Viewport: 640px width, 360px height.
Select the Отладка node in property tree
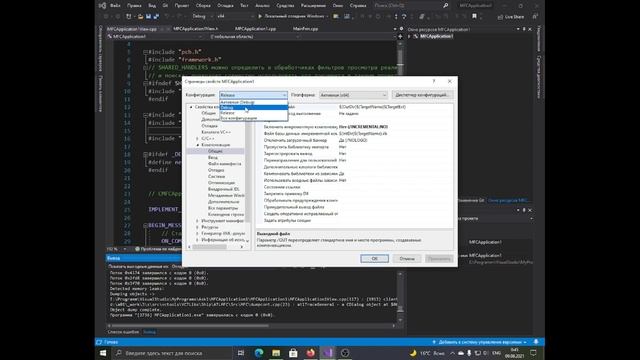click(210, 126)
